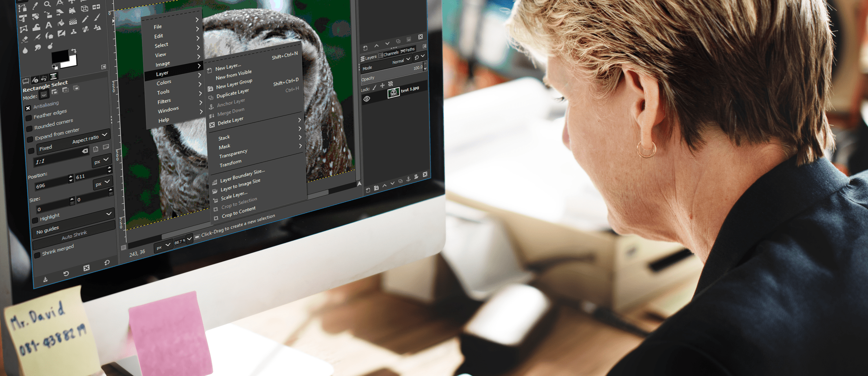Select the Eraser tool
The image size is (868, 376).
point(25,38)
